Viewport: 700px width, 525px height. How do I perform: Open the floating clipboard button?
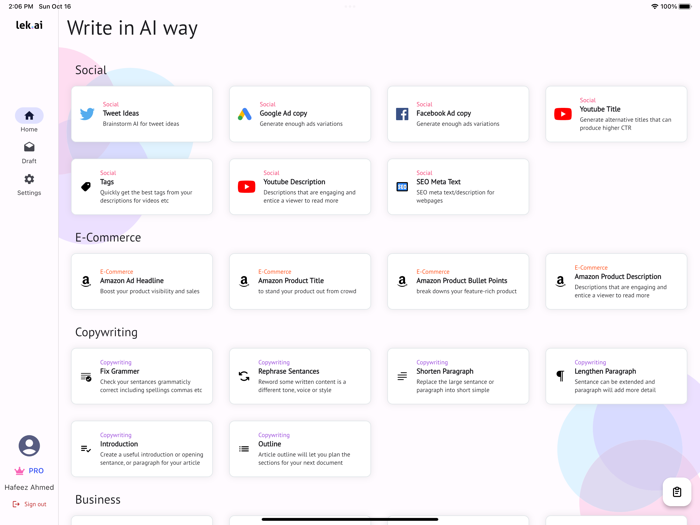click(x=677, y=492)
